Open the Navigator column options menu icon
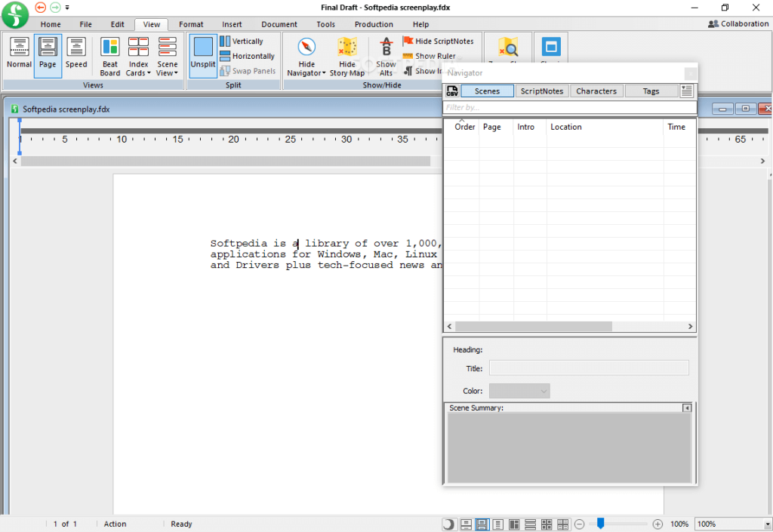The height and width of the screenshot is (532, 773). point(687,91)
